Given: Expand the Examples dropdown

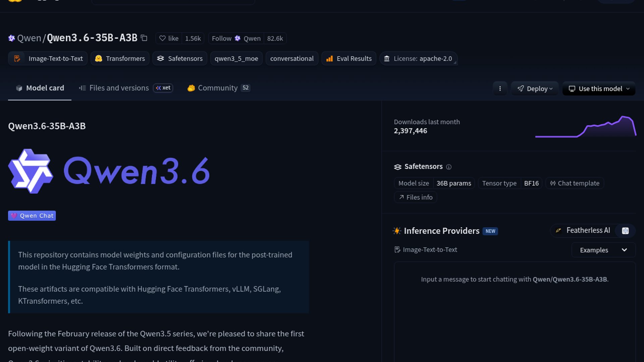Looking at the screenshot, I should pyautogui.click(x=603, y=250).
